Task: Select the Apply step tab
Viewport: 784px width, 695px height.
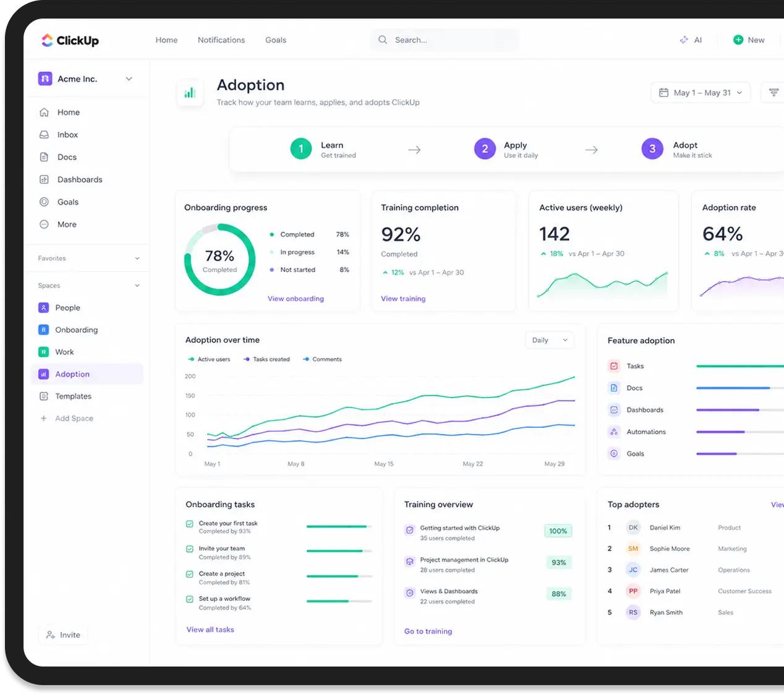Action: pyautogui.click(x=506, y=149)
